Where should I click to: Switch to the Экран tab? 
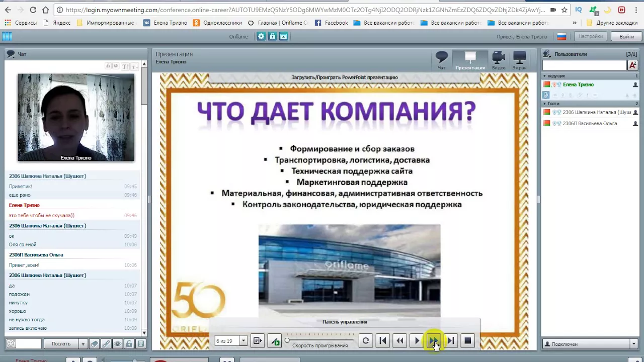pos(519,60)
